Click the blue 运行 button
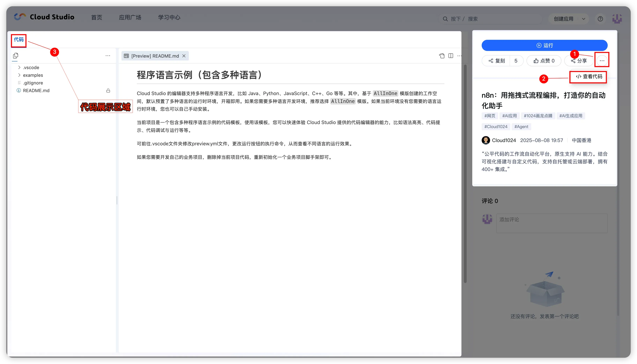The height and width of the screenshot is (364, 637). [544, 45]
